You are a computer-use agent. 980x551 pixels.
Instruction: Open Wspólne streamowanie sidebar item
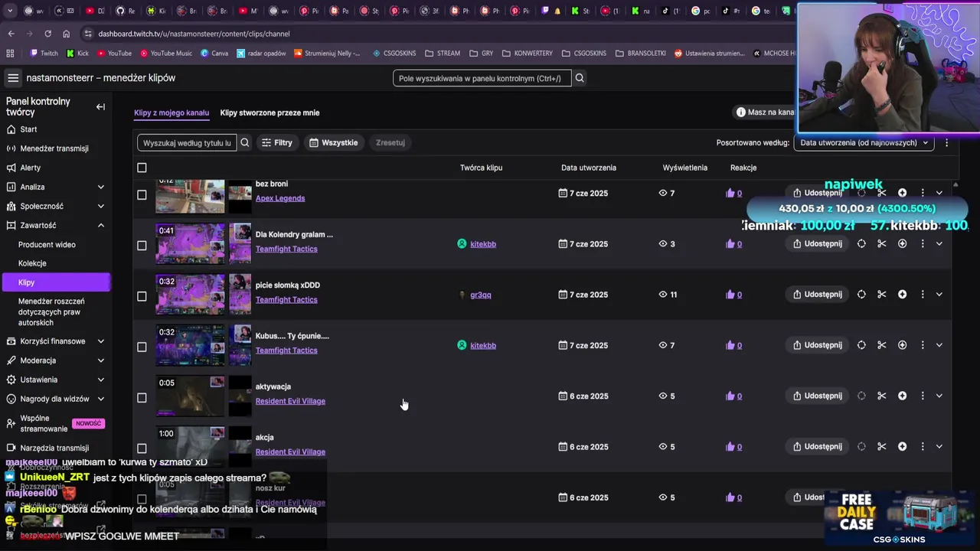coord(55,424)
